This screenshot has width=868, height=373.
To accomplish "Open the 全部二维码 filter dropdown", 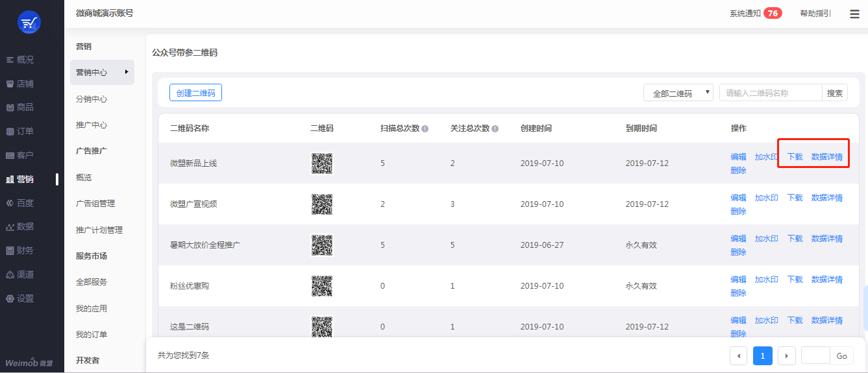I will 678,93.
